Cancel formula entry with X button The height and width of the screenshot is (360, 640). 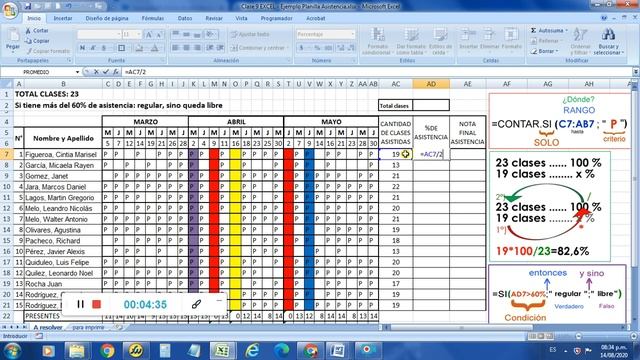[x=96, y=72]
